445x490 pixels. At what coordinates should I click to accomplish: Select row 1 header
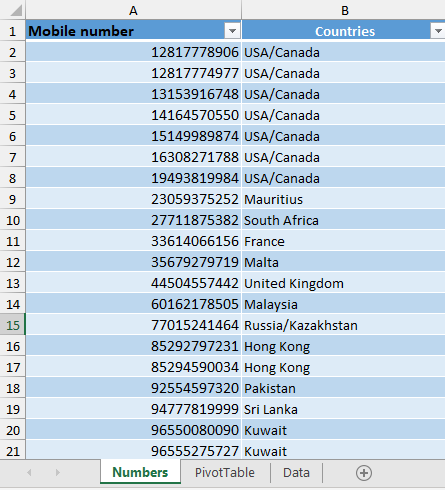point(13,31)
